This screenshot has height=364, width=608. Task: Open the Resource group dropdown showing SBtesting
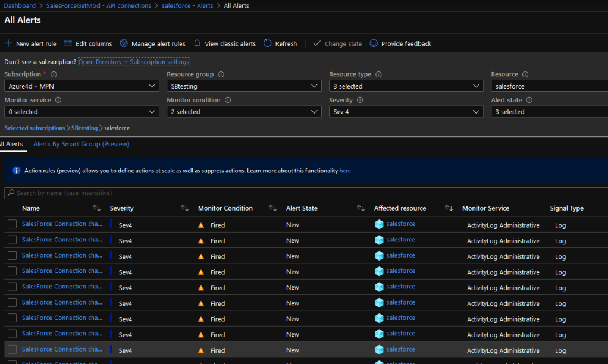point(244,86)
